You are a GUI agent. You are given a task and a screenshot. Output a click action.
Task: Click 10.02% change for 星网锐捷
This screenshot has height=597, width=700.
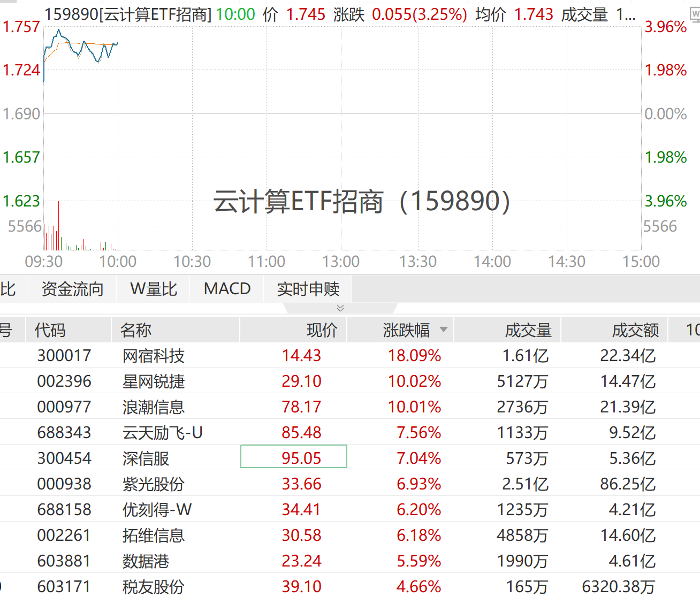click(415, 381)
